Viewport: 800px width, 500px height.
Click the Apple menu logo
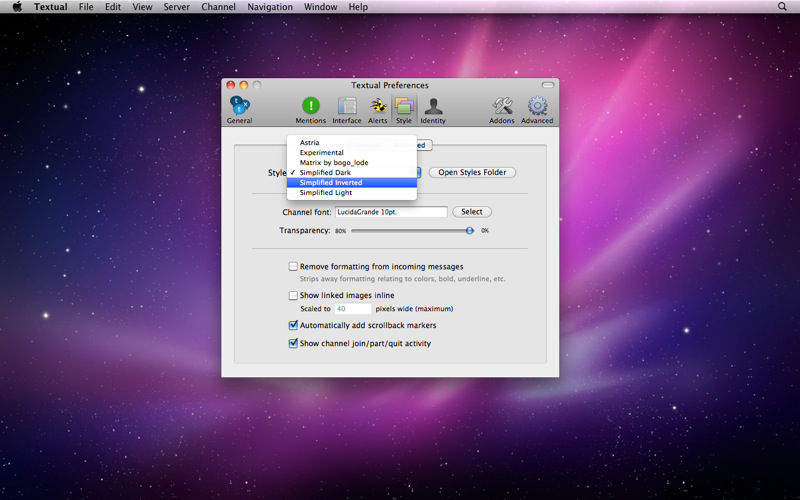tap(17, 7)
